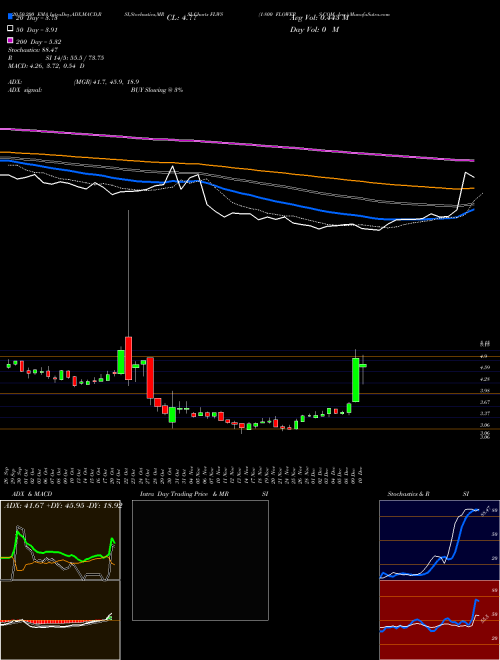
Task: Open the ADX & MACD indicator panel
Action: tap(60, 540)
